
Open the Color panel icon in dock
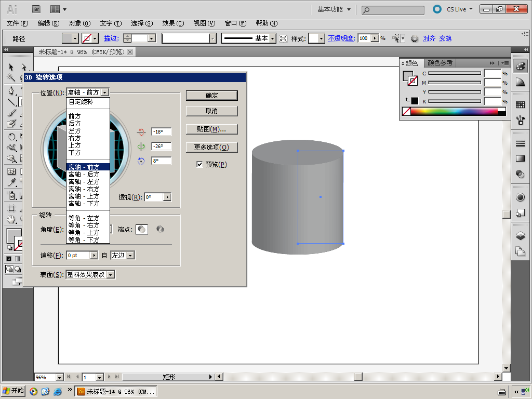point(520,66)
